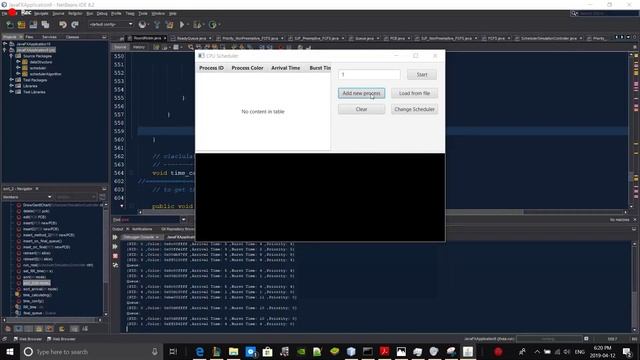Open the ReadyQueue.java editor tab

(x=191, y=38)
